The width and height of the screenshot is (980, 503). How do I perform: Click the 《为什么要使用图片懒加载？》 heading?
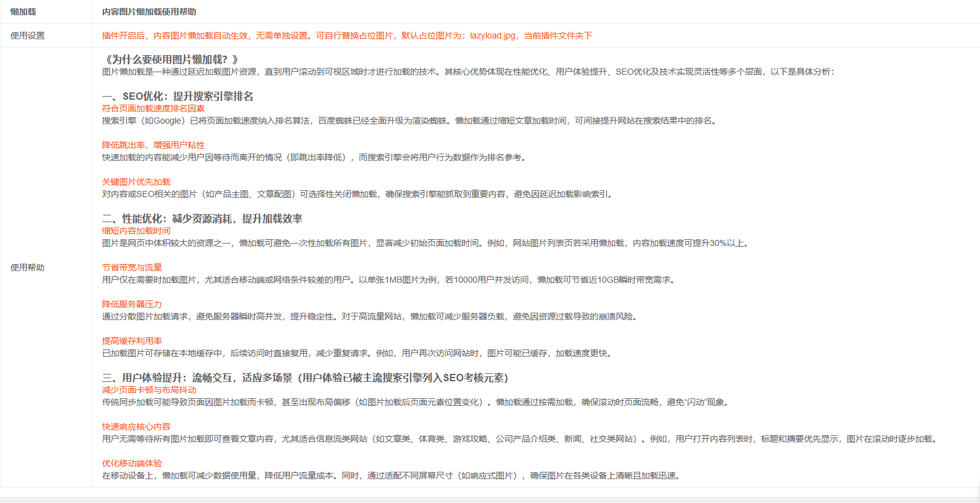pyautogui.click(x=171, y=59)
